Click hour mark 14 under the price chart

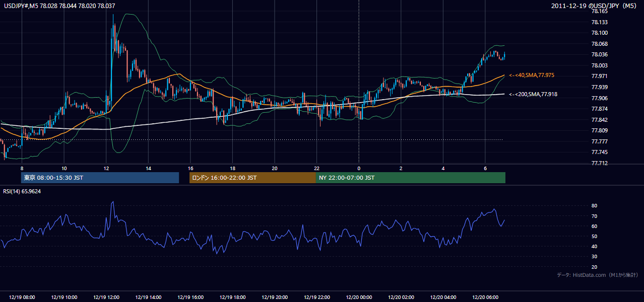coord(148,168)
